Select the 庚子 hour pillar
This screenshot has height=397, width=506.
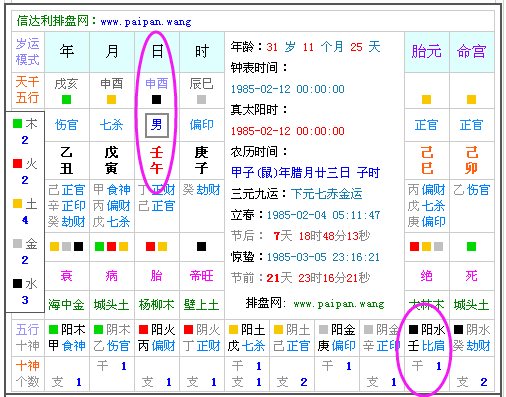coord(202,160)
